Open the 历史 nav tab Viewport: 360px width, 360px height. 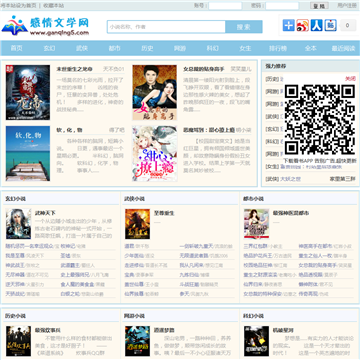point(147,48)
